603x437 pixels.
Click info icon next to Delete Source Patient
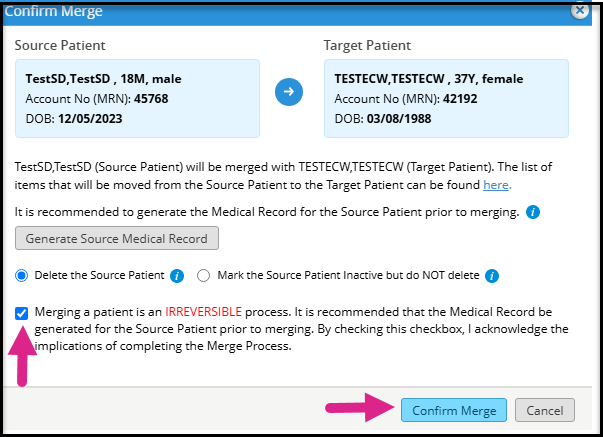click(x=177, y=275)
